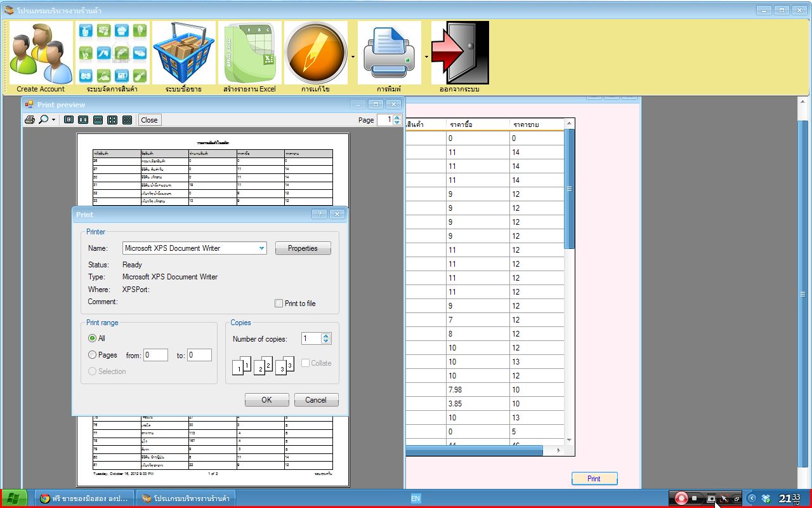Open the zoom dropdown arrow in Print preview
This screenshot has width=812, height=508.
click(x=53, y=119)
